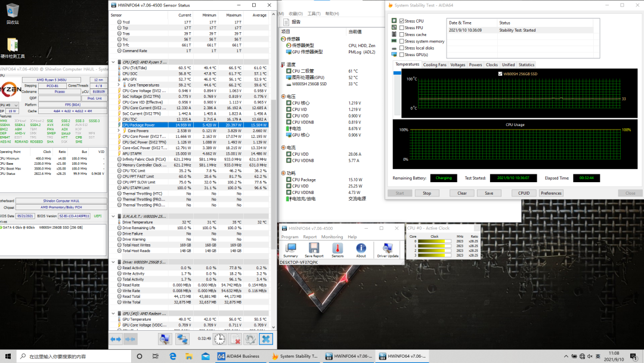This screenshot has width=644, height=363.
Task: Open Sensors via the thermometer icon
Action: pos(338,248)
